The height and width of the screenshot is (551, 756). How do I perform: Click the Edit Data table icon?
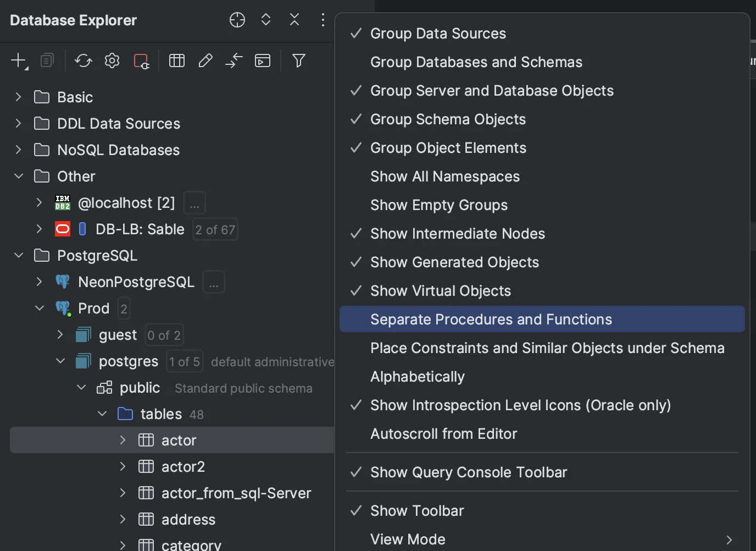[x=177, y=60]
